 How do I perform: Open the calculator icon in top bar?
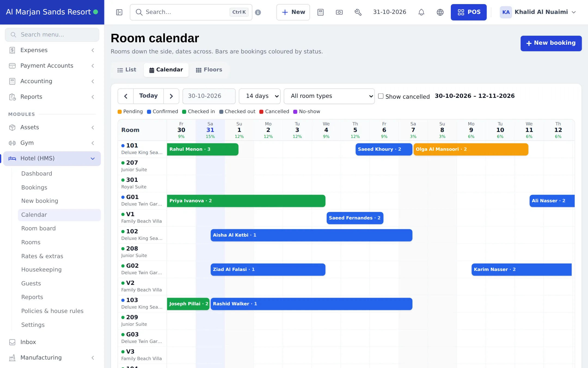click(320, 12)
